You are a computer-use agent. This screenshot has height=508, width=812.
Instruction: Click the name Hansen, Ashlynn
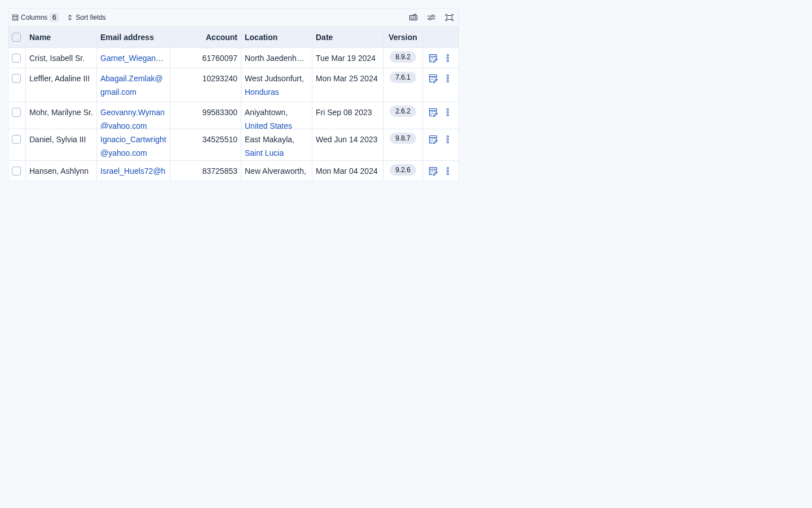pos(59,171)
